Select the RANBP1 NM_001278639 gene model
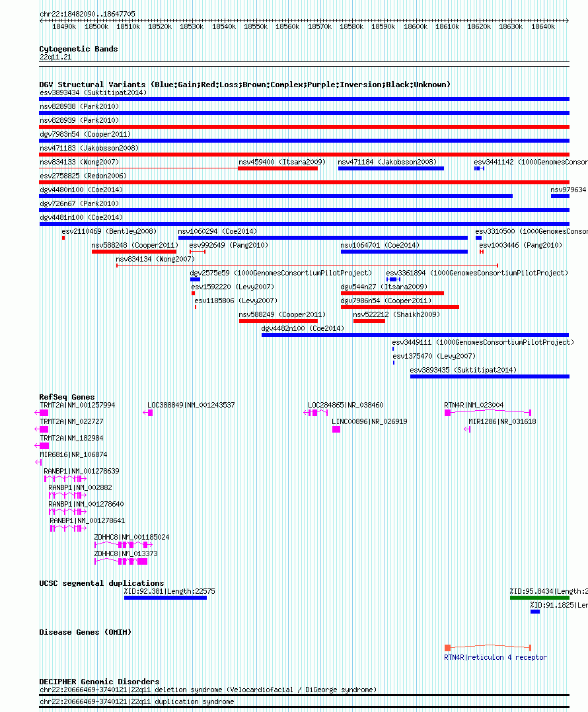This screenshot has width=588, height=712. [65, 479]
